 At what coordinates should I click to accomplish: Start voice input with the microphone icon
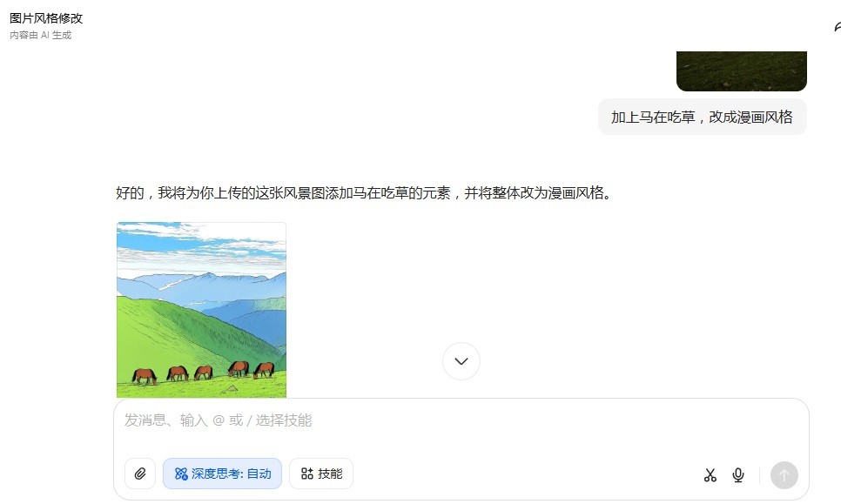(x=738, y=475)
